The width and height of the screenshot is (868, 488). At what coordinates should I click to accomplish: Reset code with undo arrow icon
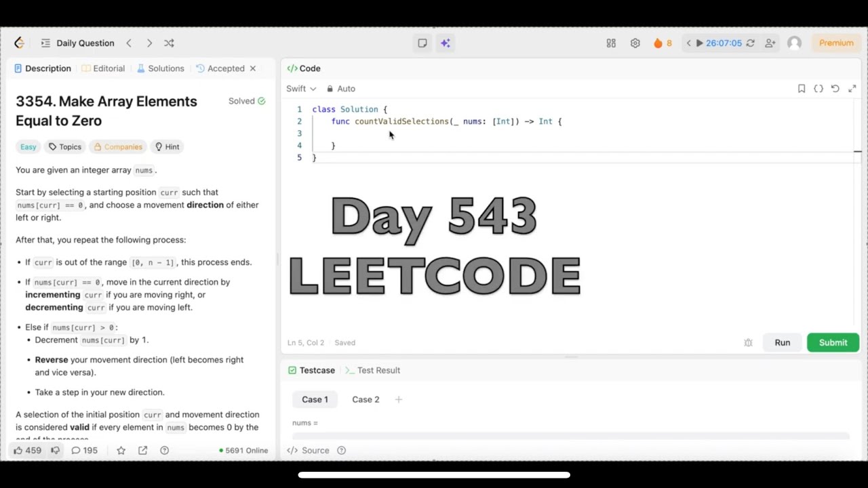(x=835, y=89)
